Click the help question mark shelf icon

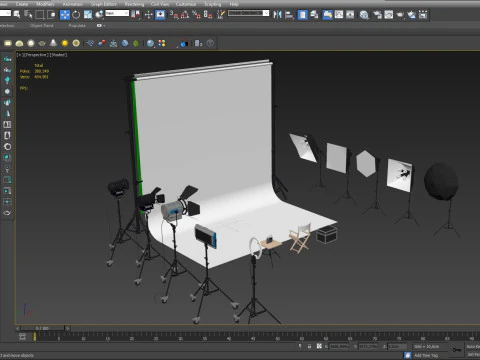(x=210, y=43)
